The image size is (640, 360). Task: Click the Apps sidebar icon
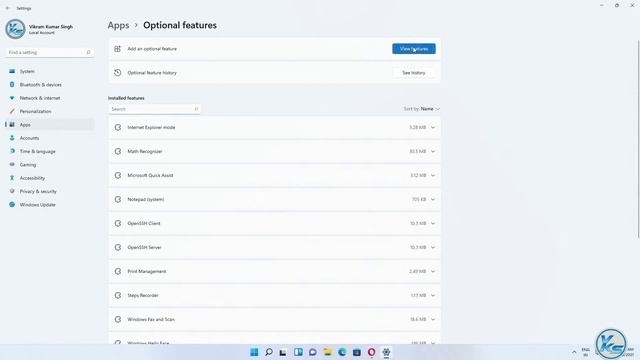pyautogui.click(x=12, y=124)
